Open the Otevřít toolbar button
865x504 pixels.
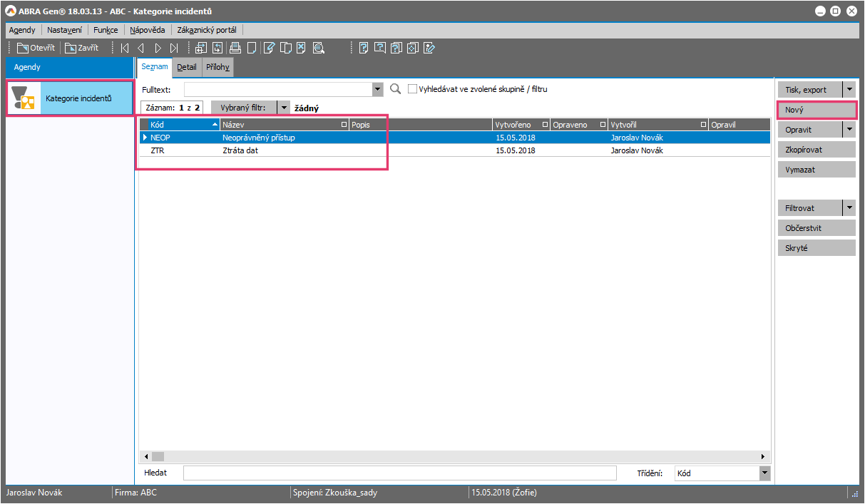tap(36, 48)
